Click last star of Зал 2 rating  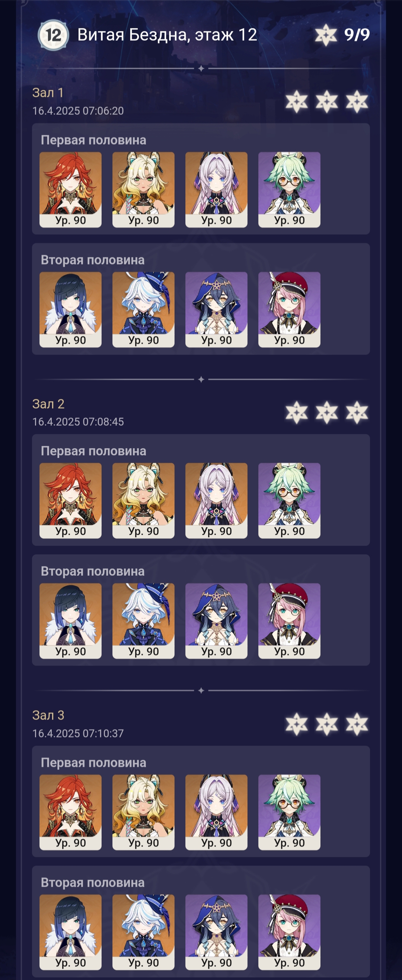(357, 412)
